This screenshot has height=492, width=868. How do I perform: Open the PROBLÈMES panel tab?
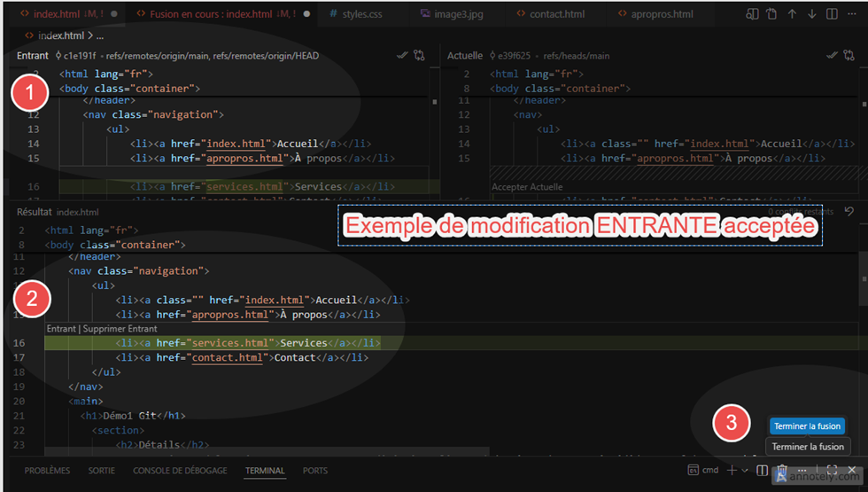47,471
